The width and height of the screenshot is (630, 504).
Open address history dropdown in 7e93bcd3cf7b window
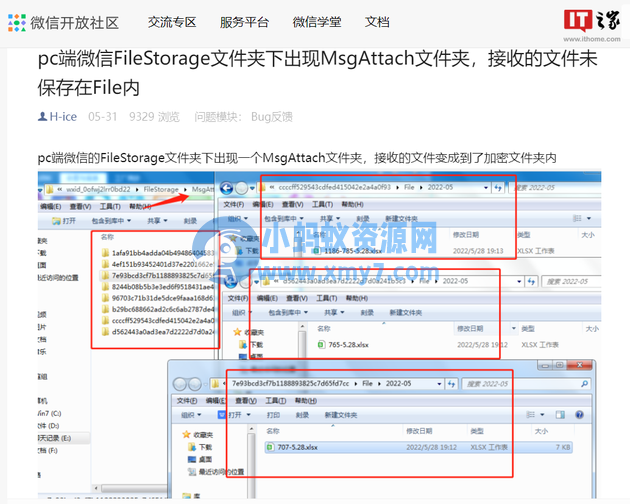click(x=439, y=384)
